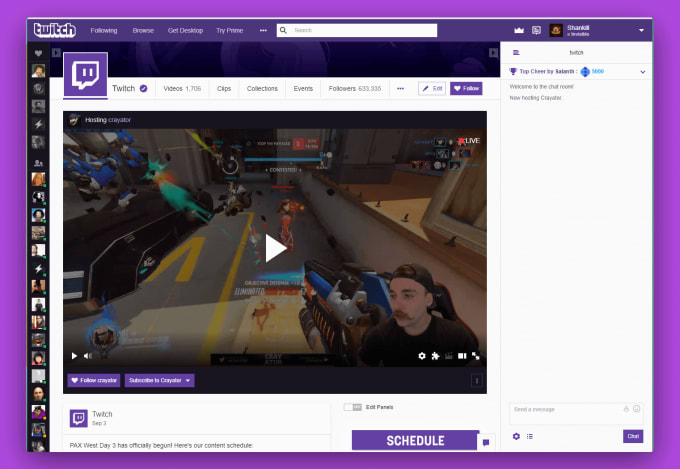Click the 5000 bits amount in Top Cheer
The width and height of the screenshot is (680, 469).
coord(598,72)
